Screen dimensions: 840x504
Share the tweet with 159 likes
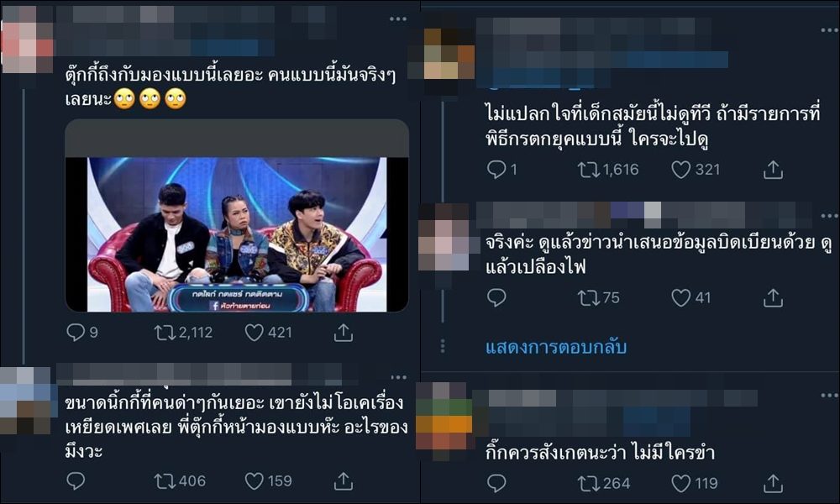[x=343, y=481]
